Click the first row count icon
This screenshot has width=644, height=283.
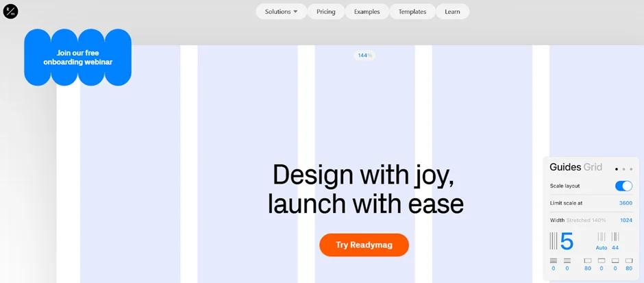554,261
